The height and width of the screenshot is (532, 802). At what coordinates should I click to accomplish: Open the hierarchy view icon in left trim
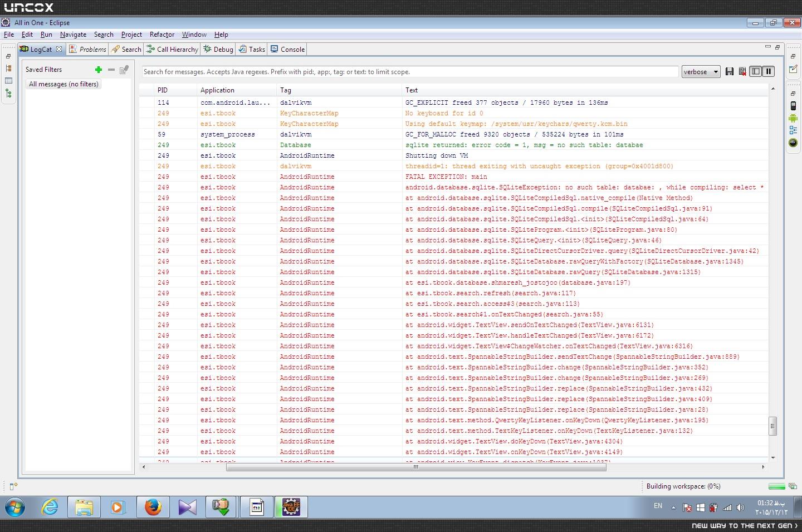point(8,68)
